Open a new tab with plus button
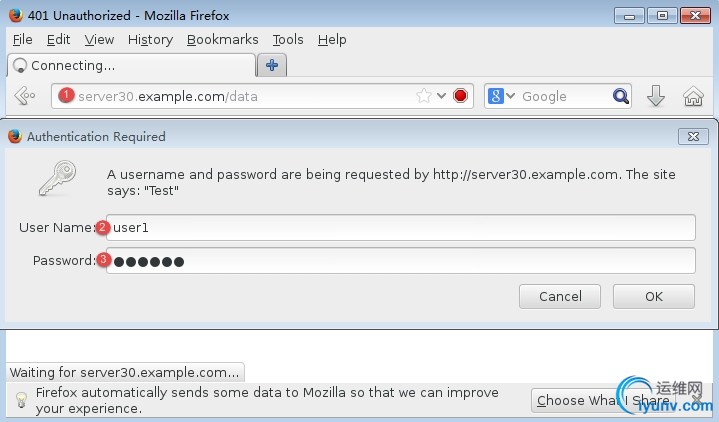 click(x=271, y=65)
